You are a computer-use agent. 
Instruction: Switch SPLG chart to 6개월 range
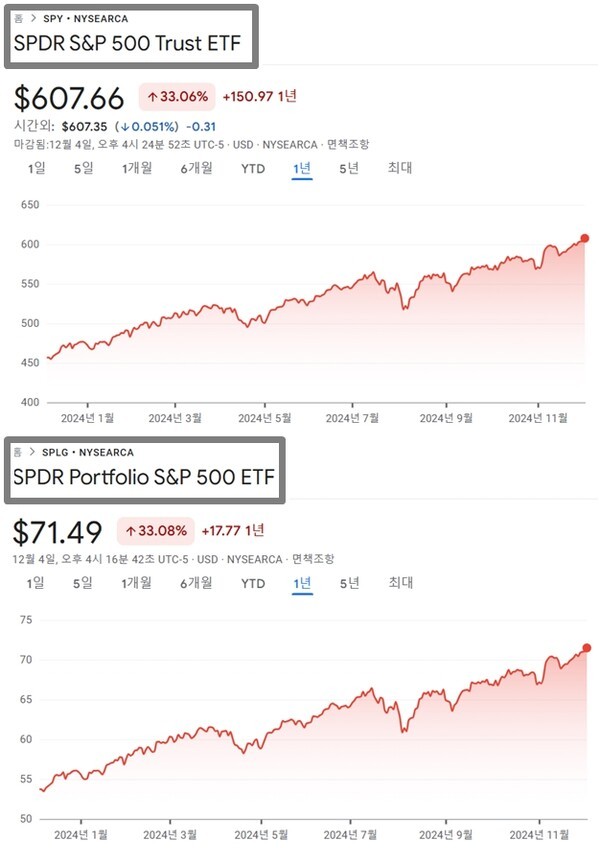coord(196,583)
